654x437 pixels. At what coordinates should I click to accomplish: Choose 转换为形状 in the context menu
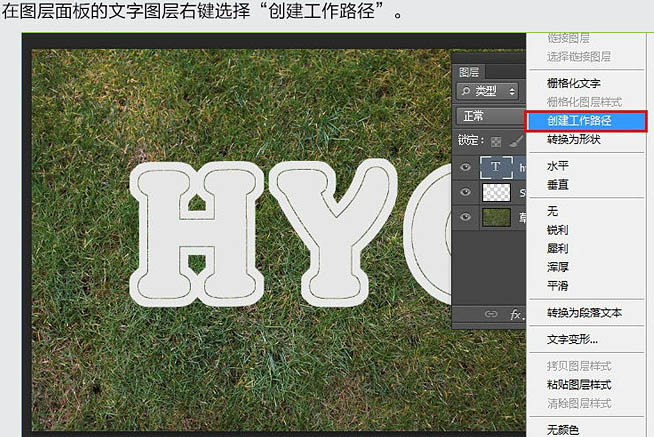(x=574, y=139)
